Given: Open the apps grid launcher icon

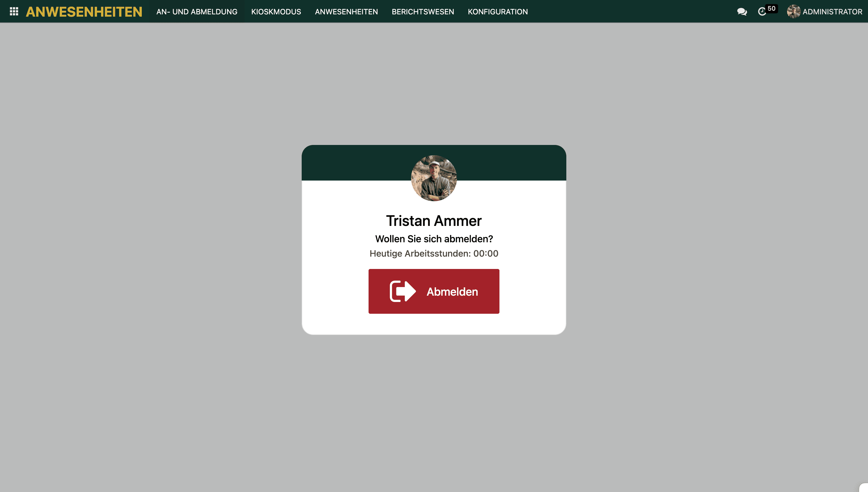Looking at the screenshot, I should click(14, 11).
